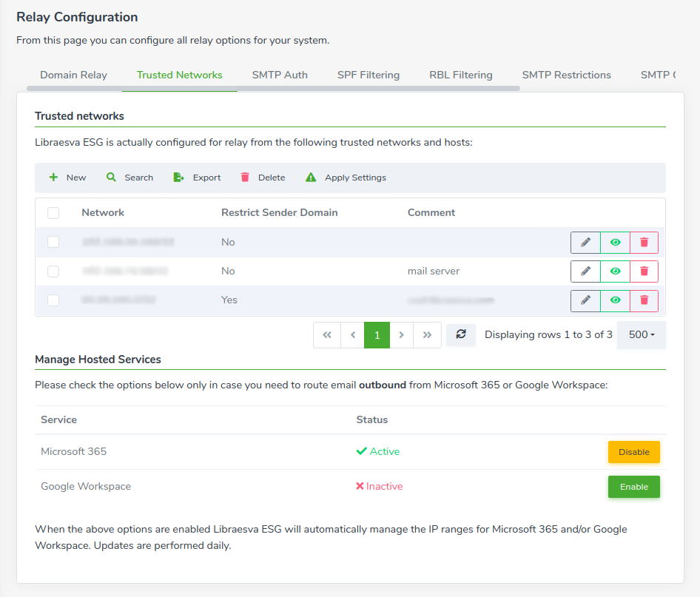Go to previous page of results
Viewport: 700px width, 597px height.
[353, 335]
